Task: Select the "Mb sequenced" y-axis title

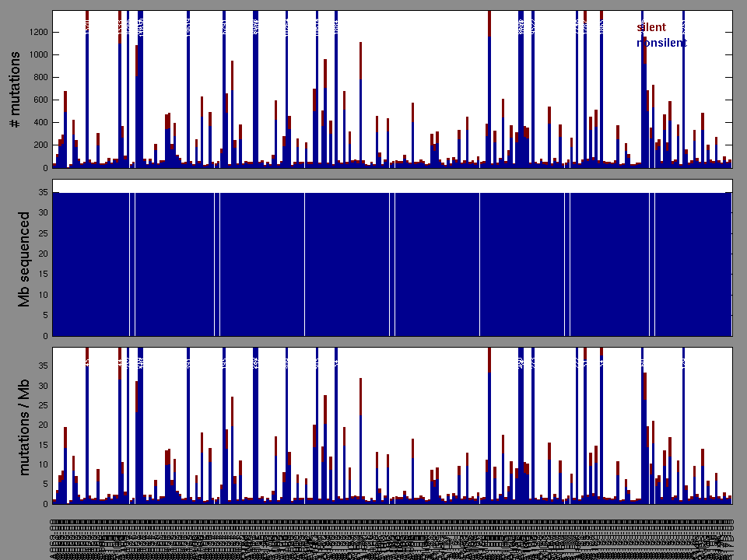Action: click(24, 258)
